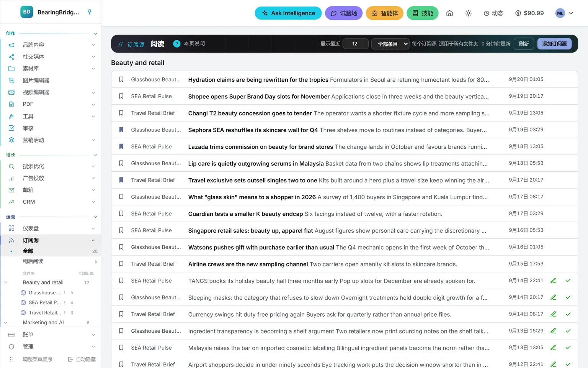
Task: Open the auto-hide sidebar option
Action: pyautogui.click(x=82, y=360)
